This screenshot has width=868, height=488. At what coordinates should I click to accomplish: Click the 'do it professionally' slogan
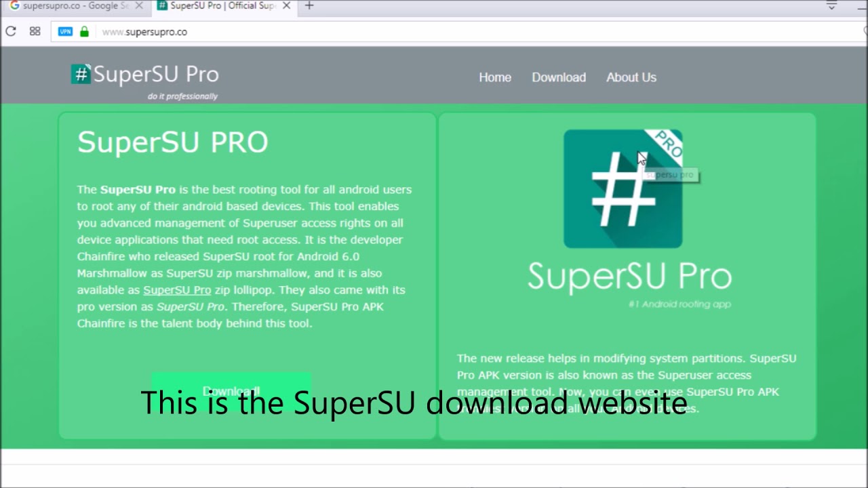click(182, 96)
